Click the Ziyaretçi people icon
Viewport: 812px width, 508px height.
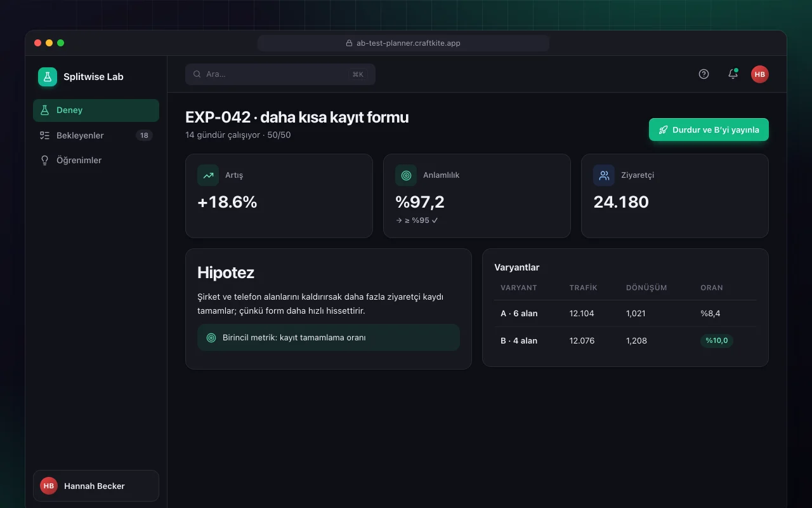(604, 175)
